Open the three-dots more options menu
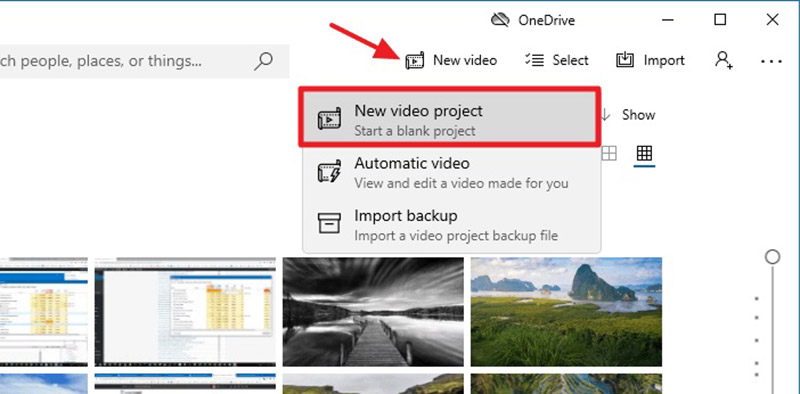 [771, 61]
